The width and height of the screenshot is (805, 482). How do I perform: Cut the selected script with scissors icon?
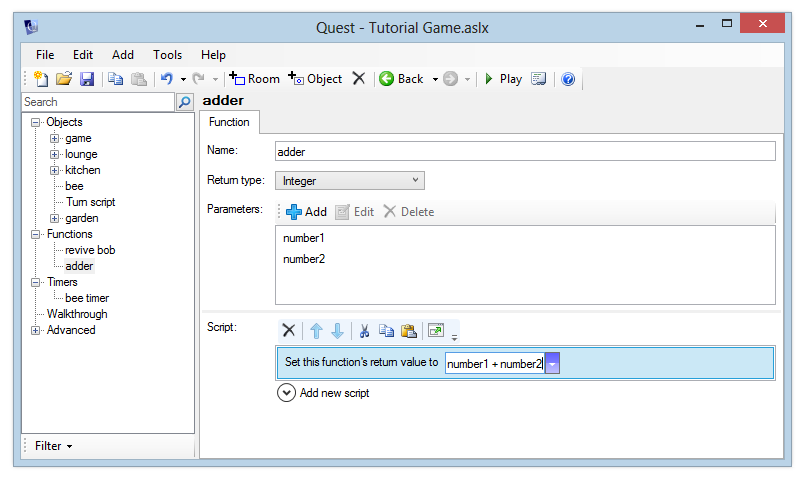pos(365,331)
